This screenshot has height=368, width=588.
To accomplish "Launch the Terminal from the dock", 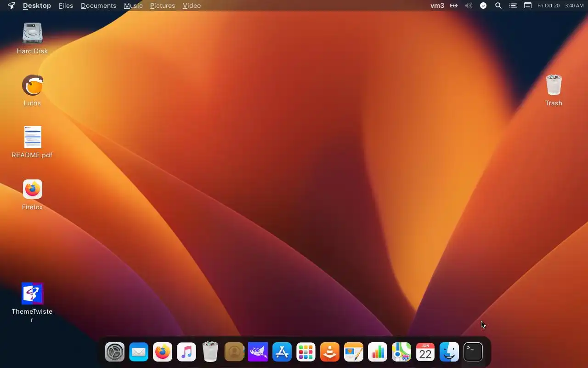I will pos(473,352).
